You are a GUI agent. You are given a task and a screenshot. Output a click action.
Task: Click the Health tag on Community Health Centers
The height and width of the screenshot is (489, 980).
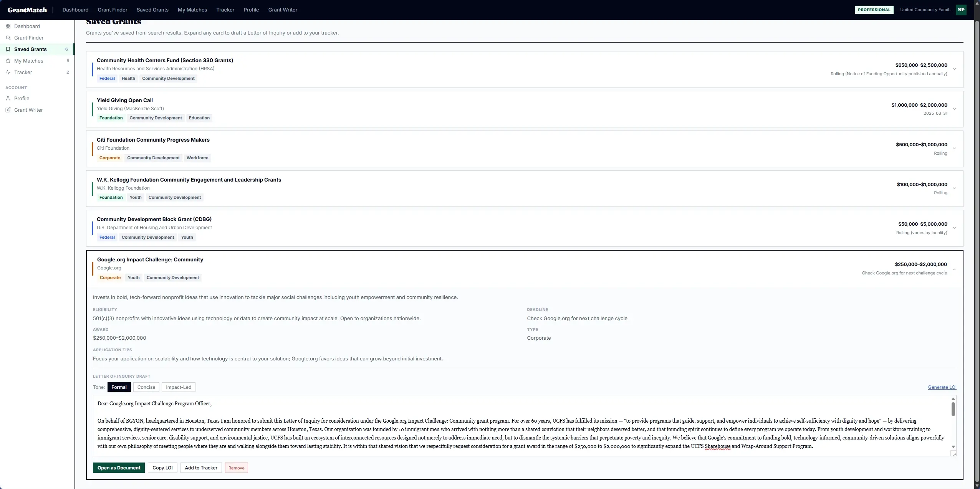[x=128, y=78]
